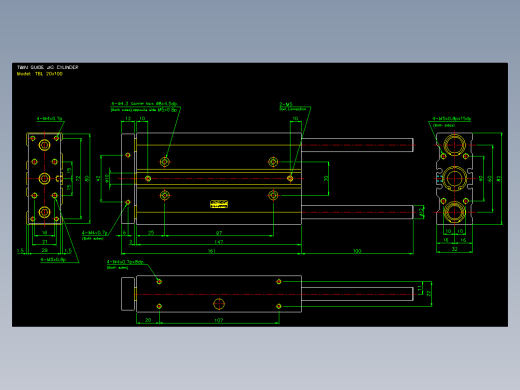This screenshot has width=520, height=390.
Task: Select the "12" dimension above end plate
Action: point(128,118)
